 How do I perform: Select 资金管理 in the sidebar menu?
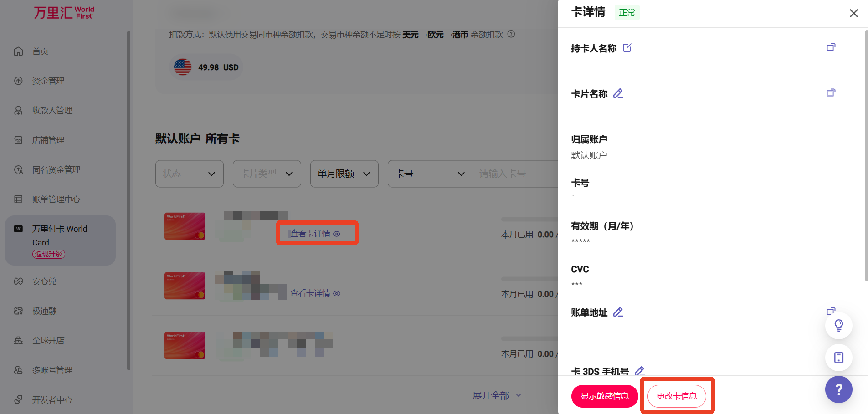pyautogui.click(x=48, y=81)
